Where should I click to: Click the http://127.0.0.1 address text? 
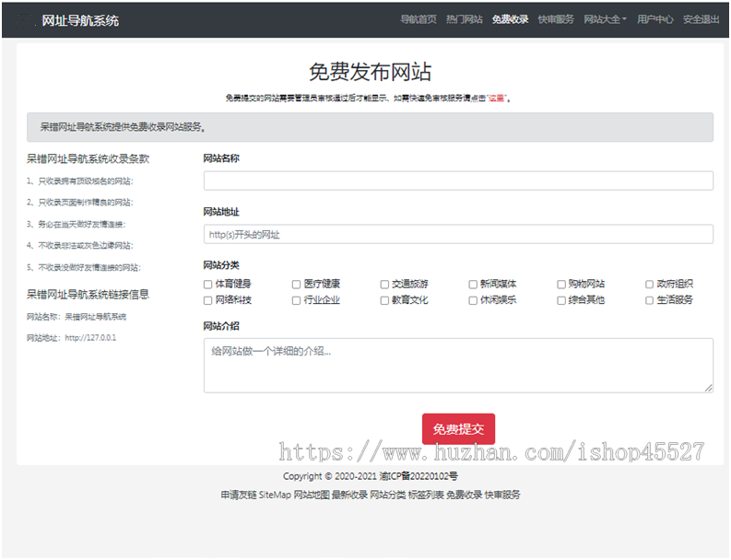pos(90,338)
